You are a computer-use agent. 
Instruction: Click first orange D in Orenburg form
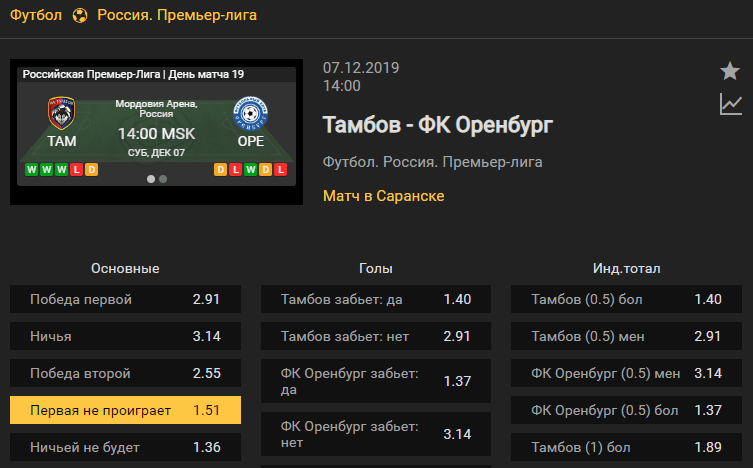(220, 169)
